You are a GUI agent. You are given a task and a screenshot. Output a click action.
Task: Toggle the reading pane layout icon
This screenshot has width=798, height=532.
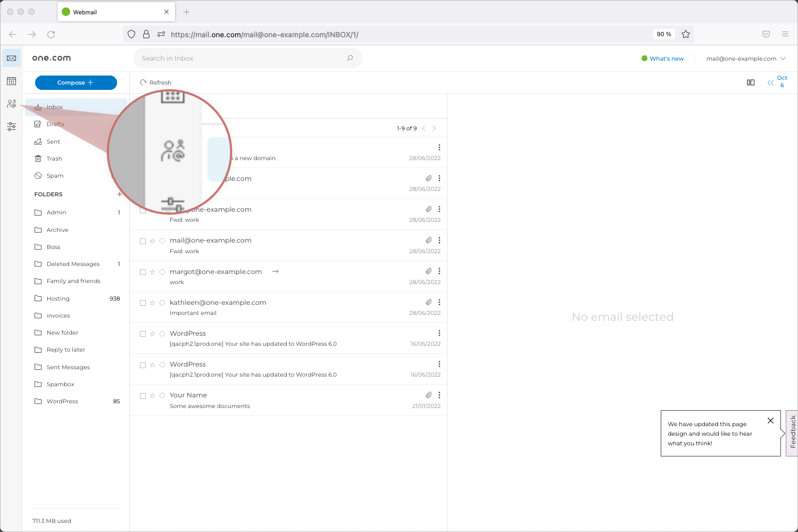(x=751, y=82)
